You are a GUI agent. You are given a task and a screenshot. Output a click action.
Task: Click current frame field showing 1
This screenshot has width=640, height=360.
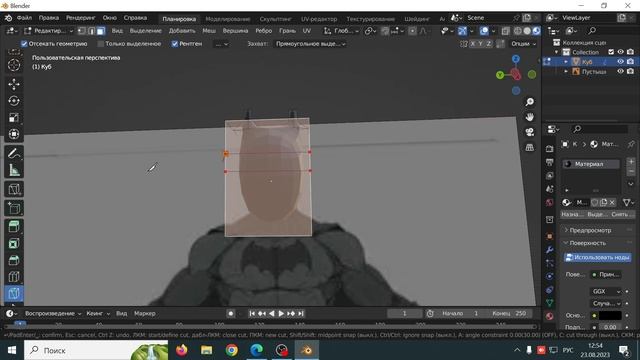(404, 313)
